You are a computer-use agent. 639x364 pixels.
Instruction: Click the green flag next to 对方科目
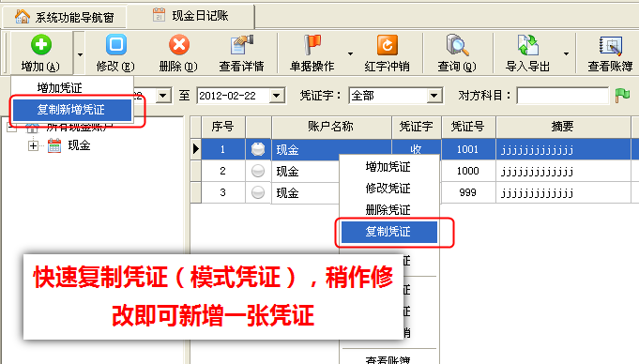622,96
